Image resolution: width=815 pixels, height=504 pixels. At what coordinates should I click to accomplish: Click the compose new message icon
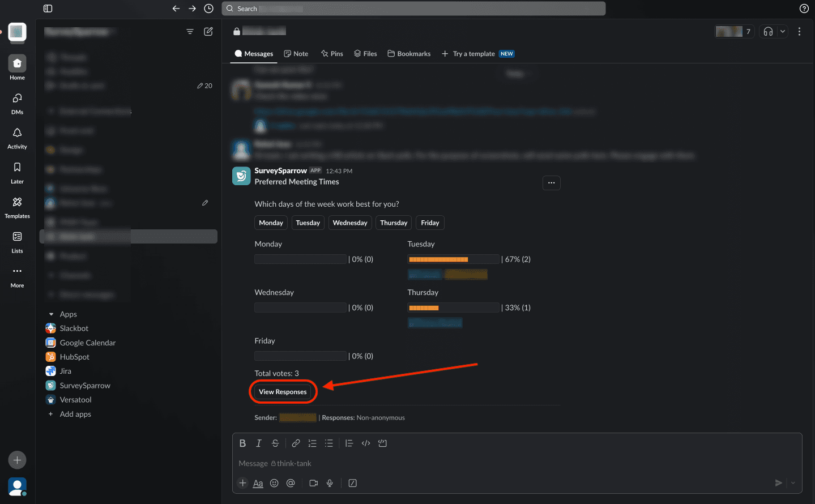point(208,32)
